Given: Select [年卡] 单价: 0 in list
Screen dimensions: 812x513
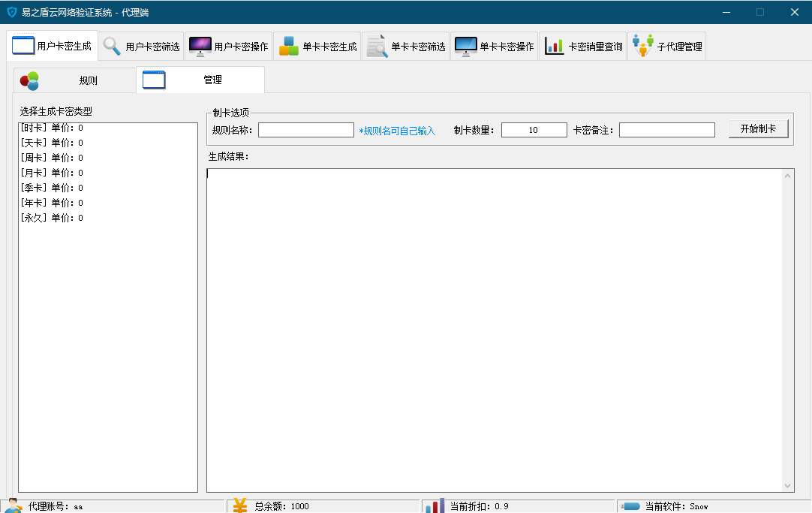Looking at the screenshot, I should pos(108,203).
